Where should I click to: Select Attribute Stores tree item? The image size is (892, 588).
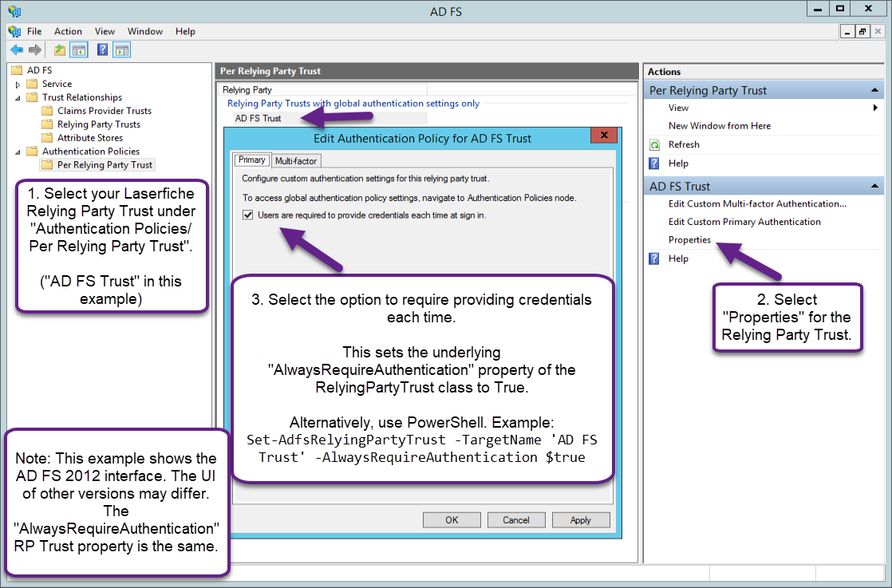tap(90, 137)
